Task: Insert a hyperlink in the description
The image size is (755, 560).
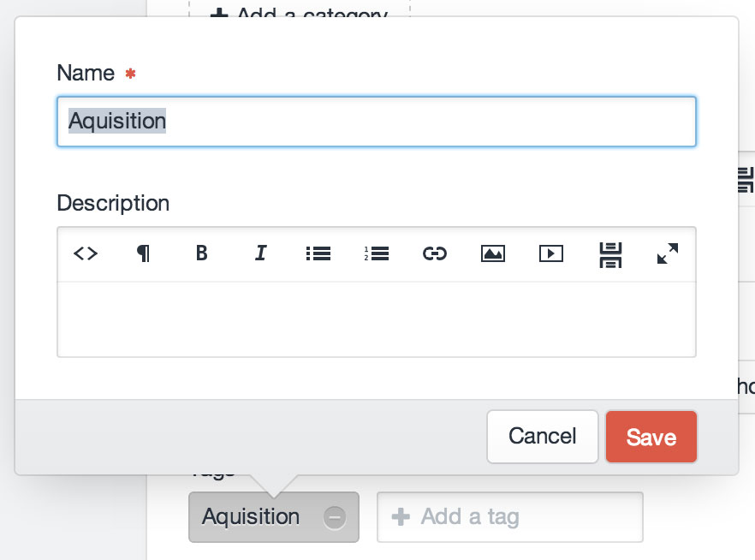Action: (x=435, y=253)
